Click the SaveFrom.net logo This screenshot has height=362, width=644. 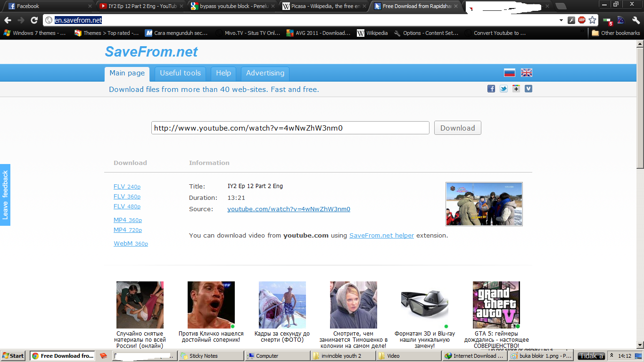point(151,52)
